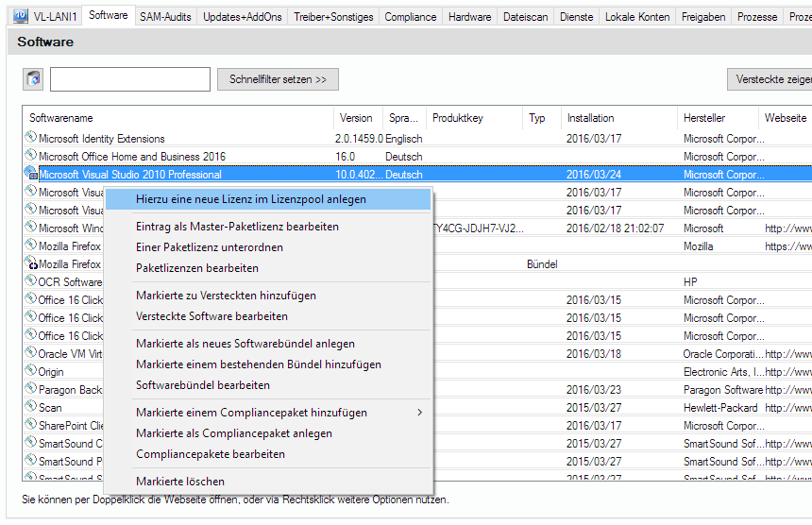Screen dimensions: 812x525
Task: Click Oracle Corporation manufacturer cell
Action: (x=723, y=354)
